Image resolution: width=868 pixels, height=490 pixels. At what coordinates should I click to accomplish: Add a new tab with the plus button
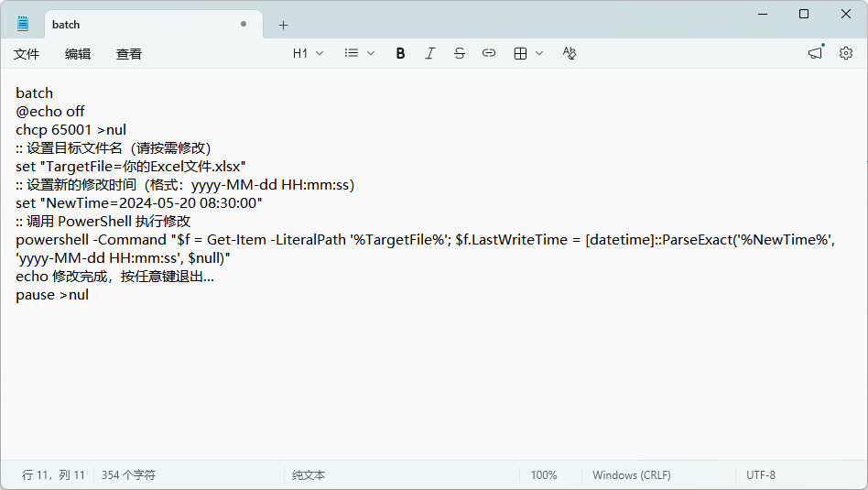click(x=284, y=25)
